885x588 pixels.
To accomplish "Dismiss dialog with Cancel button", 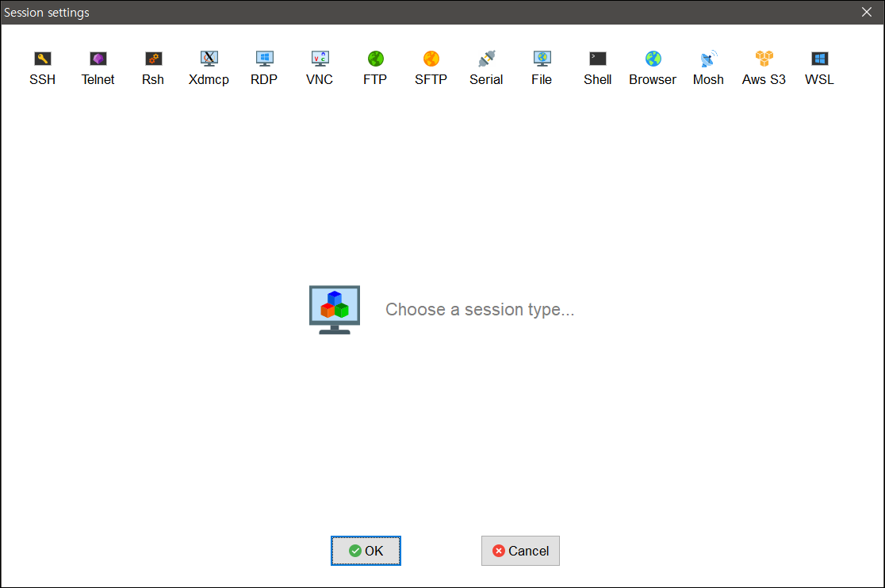I will [x=520, y=551].
